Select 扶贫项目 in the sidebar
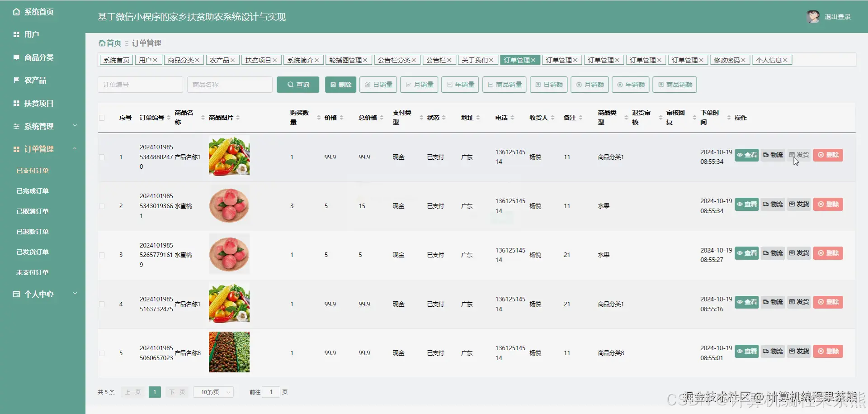 pyautogui.click(x=33, y=103)
